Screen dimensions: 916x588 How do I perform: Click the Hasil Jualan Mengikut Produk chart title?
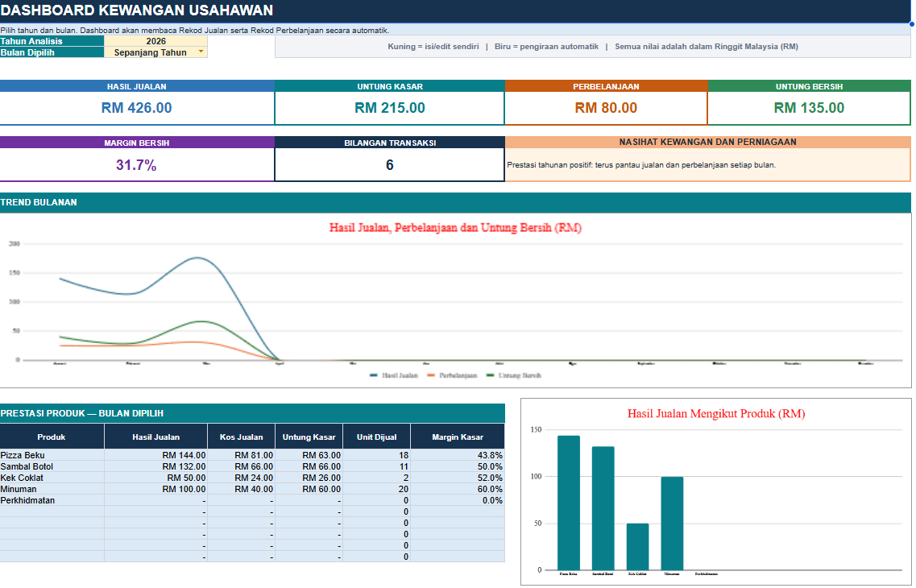[x=716, y=413]
